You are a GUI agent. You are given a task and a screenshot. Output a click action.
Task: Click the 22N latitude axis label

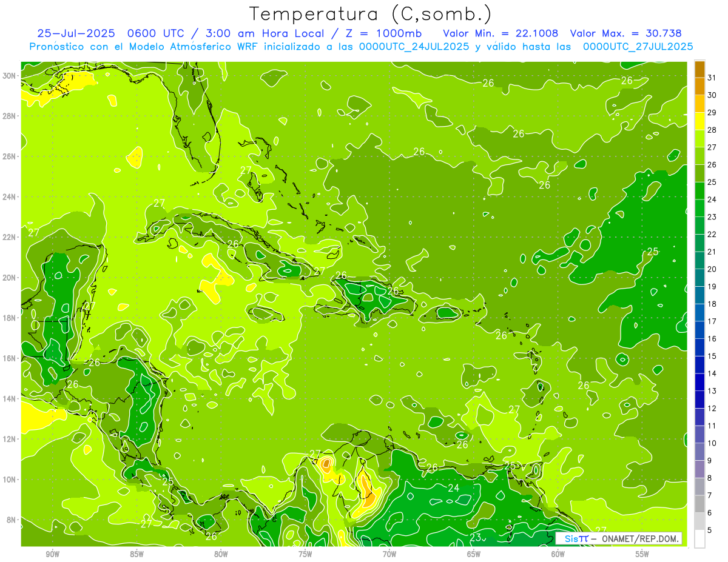coord(9,237)
